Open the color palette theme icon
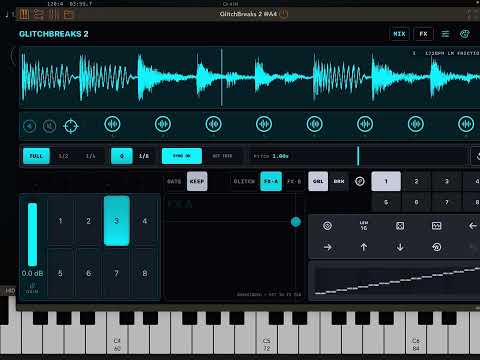Image resolution: width=480 pixels, height=360 pixels. pyautogui.click(x=465, y=34)
